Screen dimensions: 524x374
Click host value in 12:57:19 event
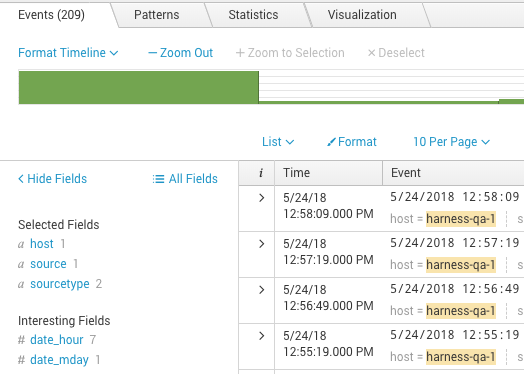[x=461, y=265]
